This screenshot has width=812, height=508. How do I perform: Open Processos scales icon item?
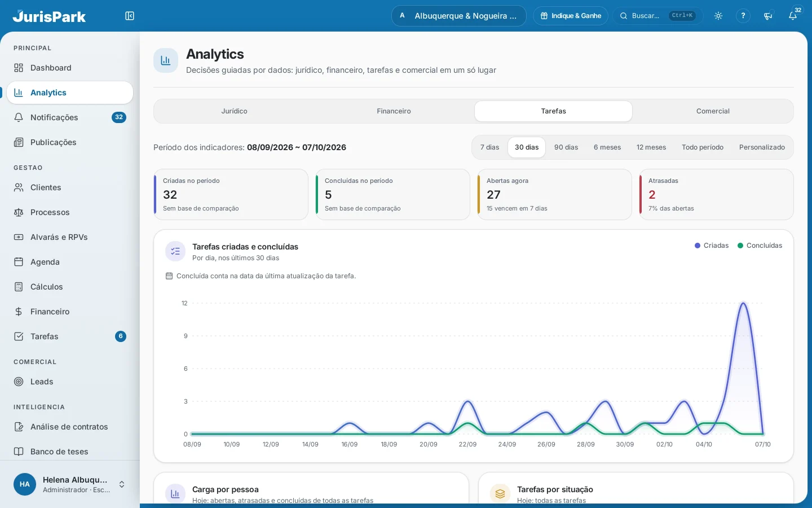coord(70,212)
